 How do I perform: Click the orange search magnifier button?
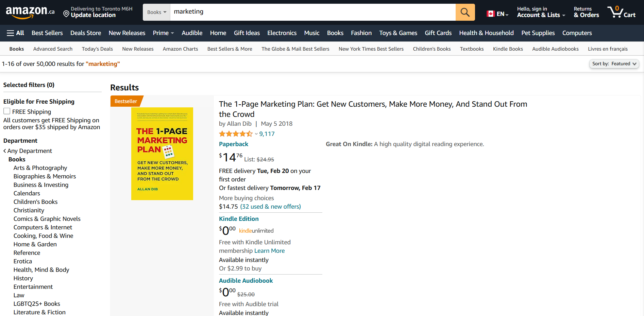pyautogui.click(x=465, y=12)
